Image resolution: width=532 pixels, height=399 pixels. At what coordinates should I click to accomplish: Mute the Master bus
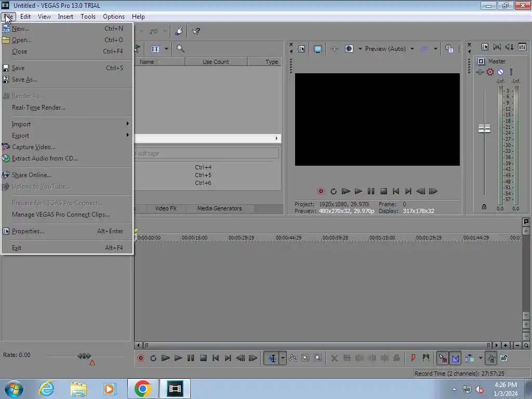500,72
